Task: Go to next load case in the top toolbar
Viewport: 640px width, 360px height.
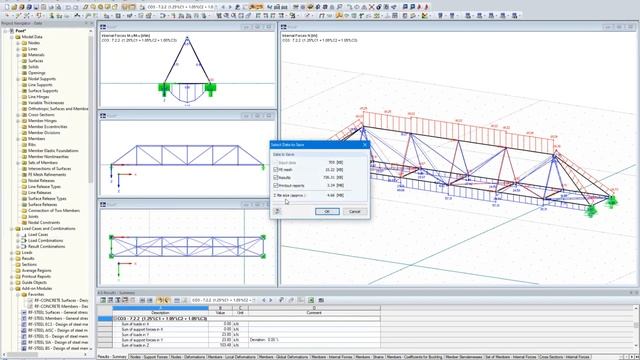Action: pos(229,7)
